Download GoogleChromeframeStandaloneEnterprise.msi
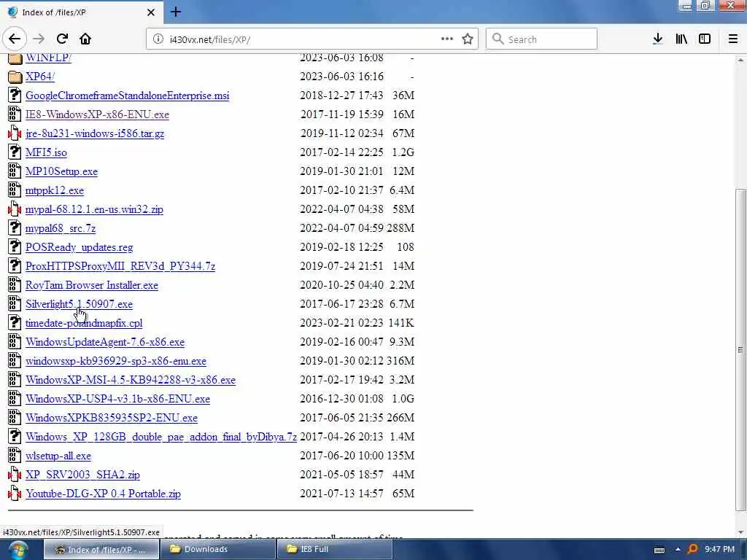 127,96
